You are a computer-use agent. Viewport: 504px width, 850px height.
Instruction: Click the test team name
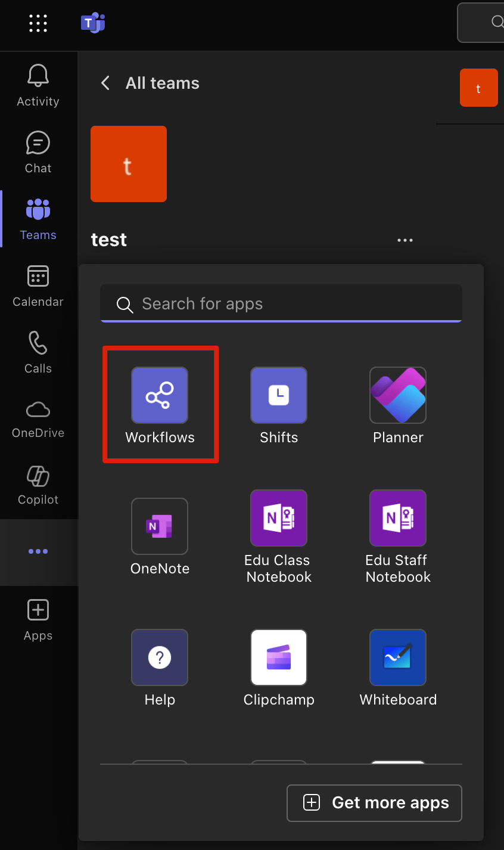pos(109,240)
